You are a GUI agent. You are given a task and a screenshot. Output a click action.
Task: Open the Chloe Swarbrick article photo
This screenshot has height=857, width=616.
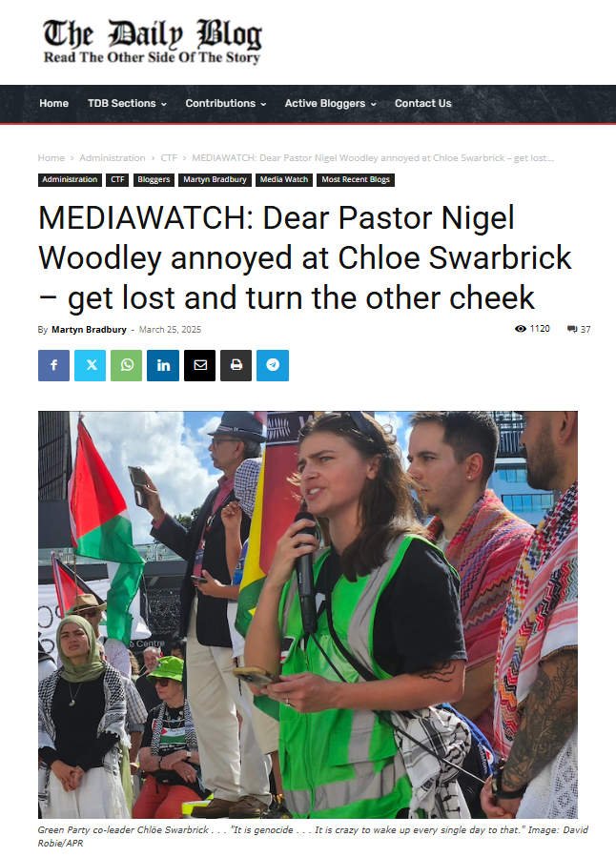coord(308,614)
